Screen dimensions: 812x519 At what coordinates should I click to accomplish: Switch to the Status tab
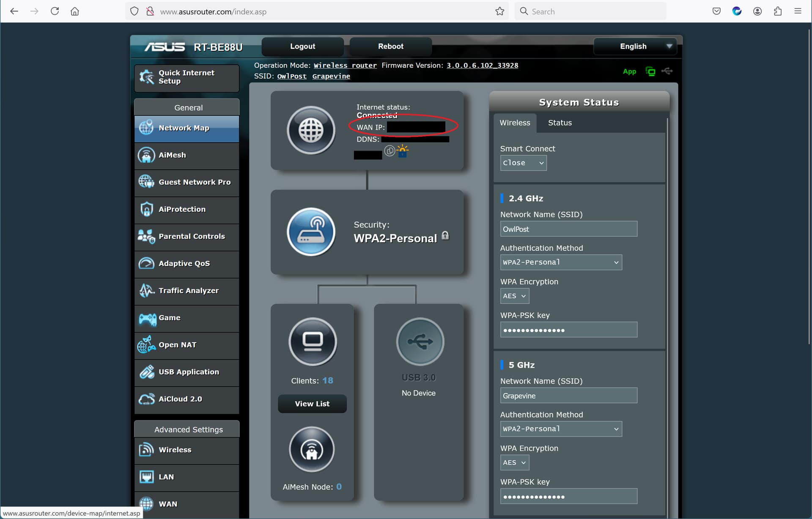560,123
